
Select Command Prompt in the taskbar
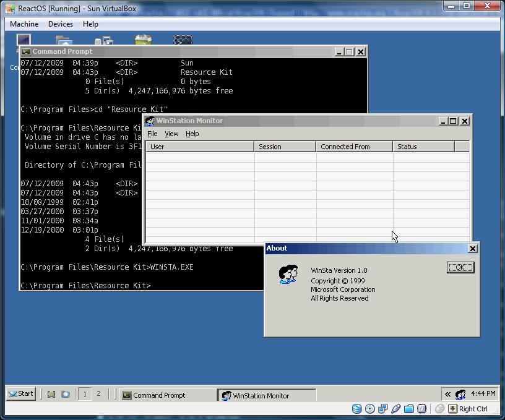pyautogui.click(x=167, y=395)
